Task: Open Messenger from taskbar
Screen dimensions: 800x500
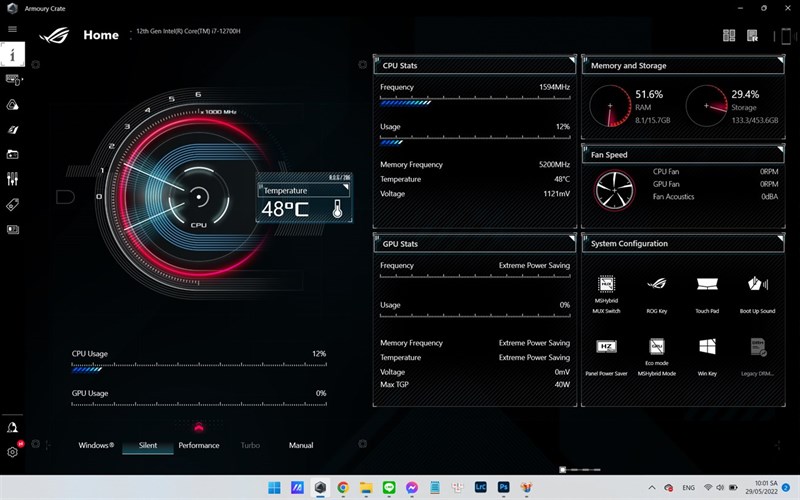Action: tap(412, 488)
